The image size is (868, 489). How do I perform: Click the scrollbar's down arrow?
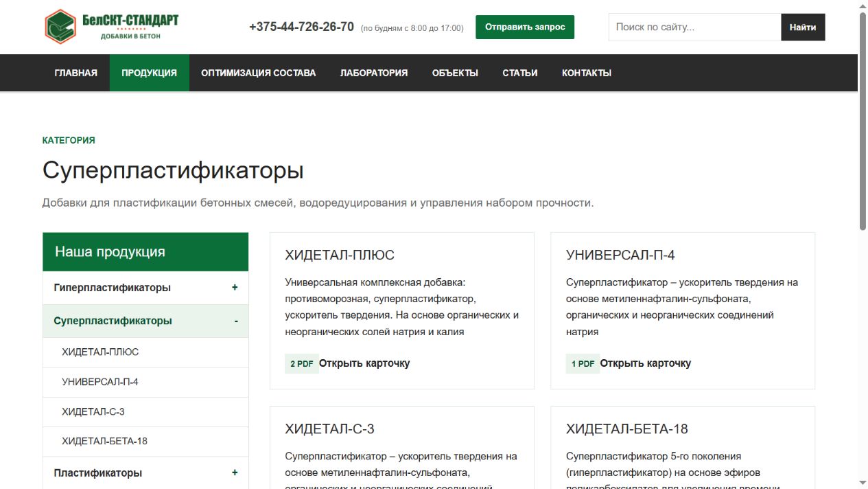[x=863, y=483]
